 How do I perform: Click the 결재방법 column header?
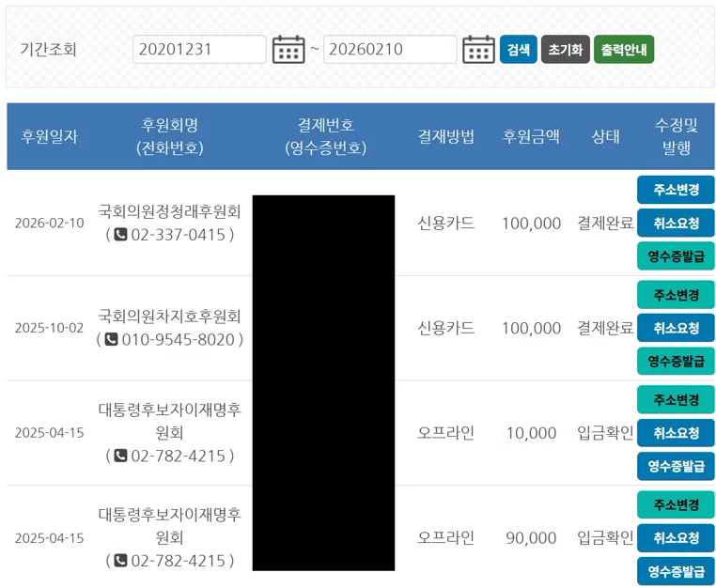[446, 136]
